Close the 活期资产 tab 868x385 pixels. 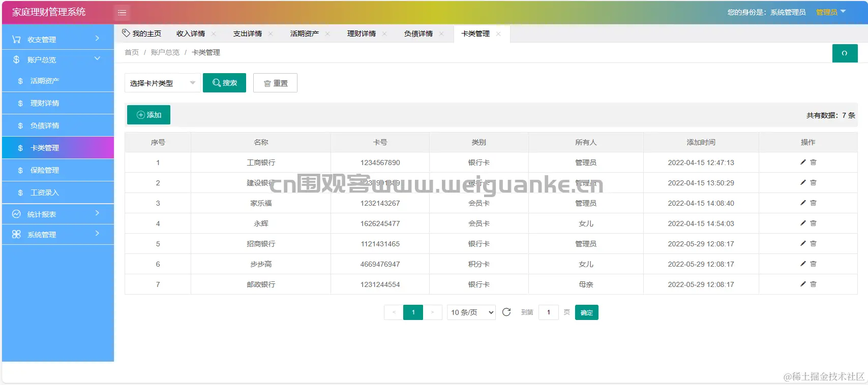[x=327, y=34]
